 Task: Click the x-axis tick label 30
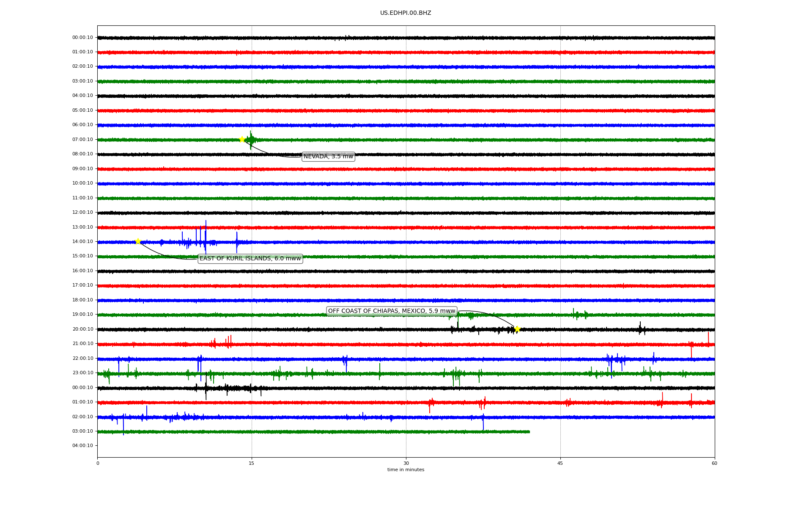click(406, 463)
